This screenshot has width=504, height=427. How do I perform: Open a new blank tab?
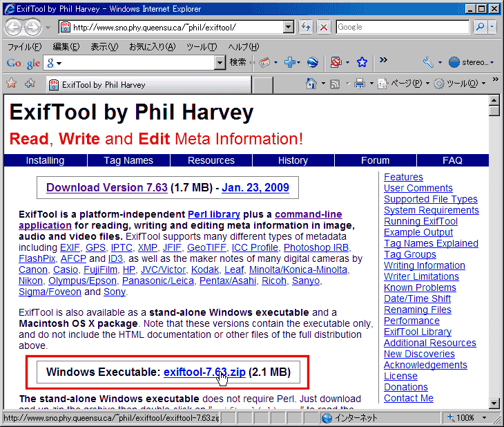click(262, 85)
